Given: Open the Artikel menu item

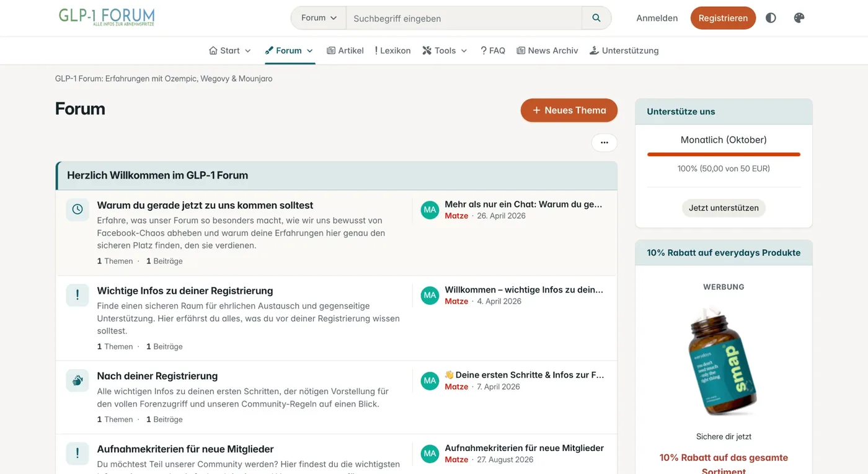Looking at the screenshot, I should coord(345,51).
